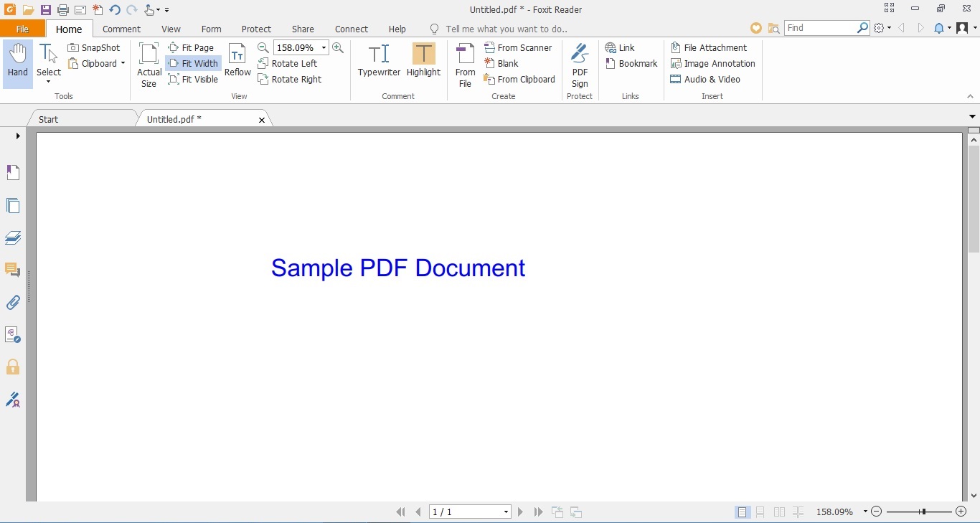Screen dimensions: 980x523
Task: Open the Page Thumbnails panel
Action: click(13, 206)
